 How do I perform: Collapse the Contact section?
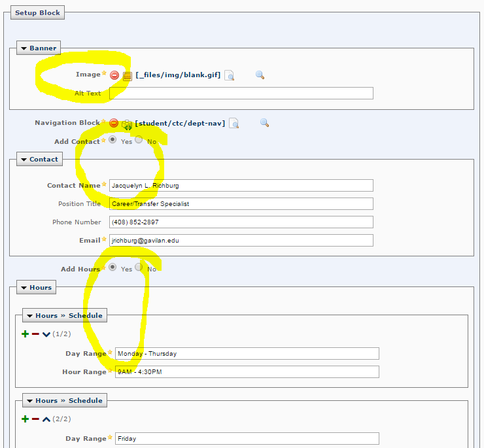pos(39,159)
